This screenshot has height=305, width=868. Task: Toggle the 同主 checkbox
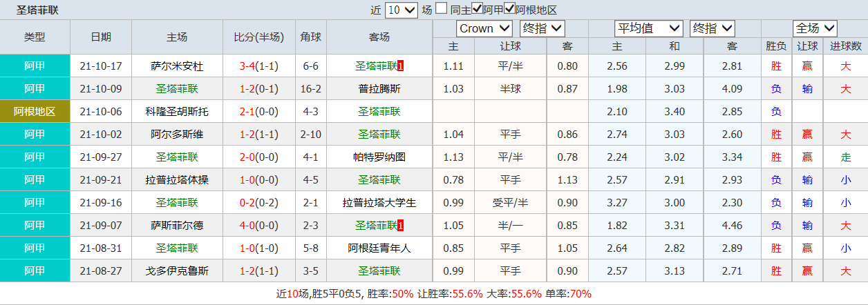coord(441,9)
